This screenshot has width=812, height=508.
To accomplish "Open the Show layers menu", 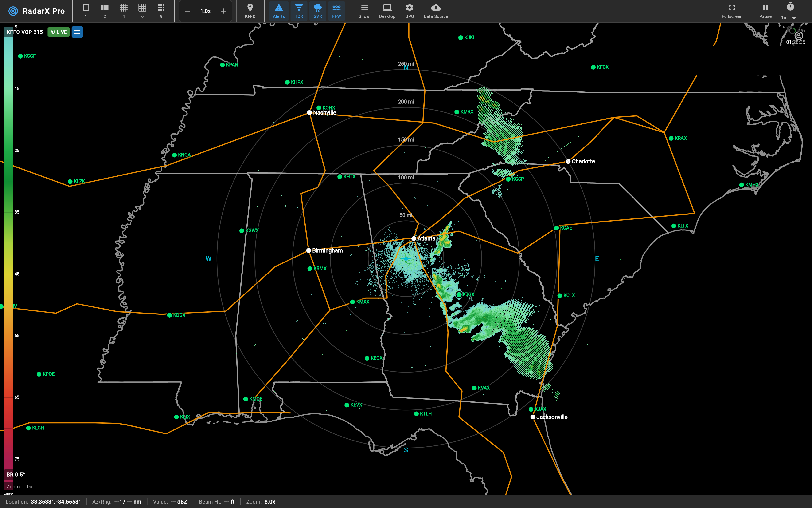I will pyautogui.click(x=364, y=11).
